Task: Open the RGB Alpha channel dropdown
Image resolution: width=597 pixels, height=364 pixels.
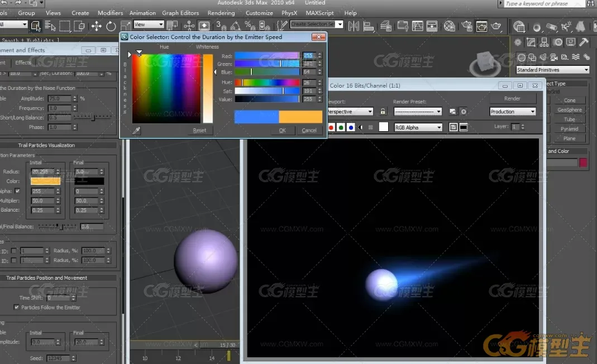Action: (x=418, y=127)
